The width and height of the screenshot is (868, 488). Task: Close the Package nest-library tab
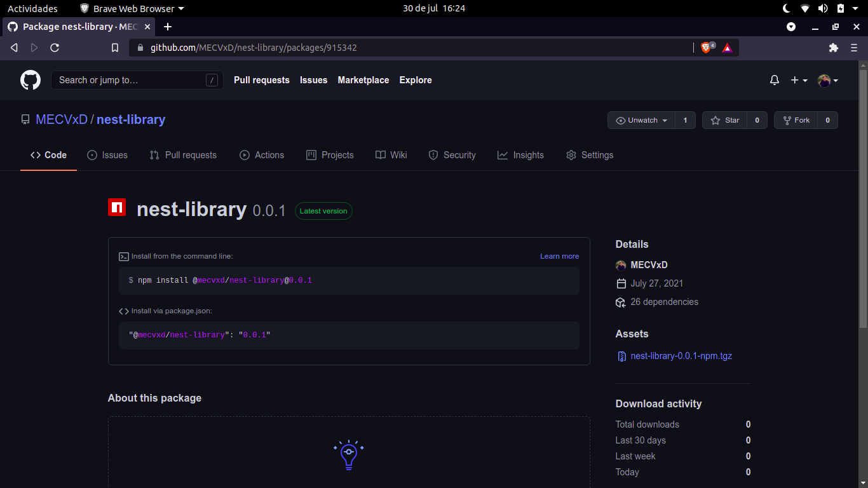tap(147, 27)
